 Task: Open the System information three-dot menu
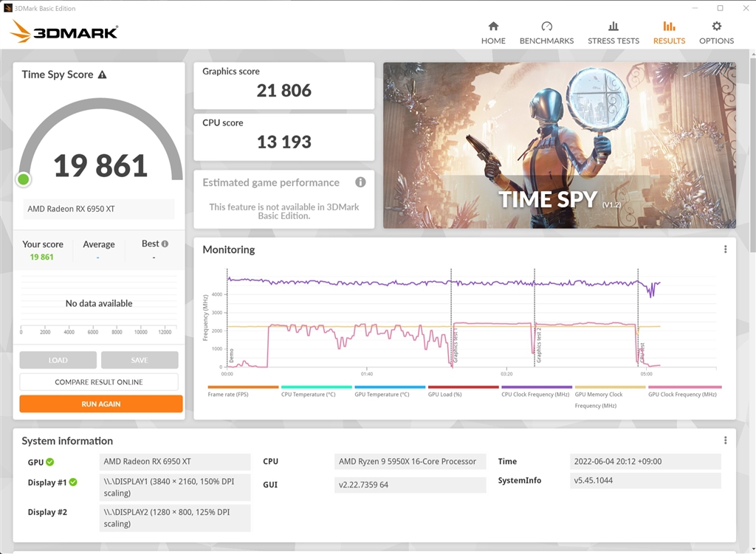[x=725, y=440]
